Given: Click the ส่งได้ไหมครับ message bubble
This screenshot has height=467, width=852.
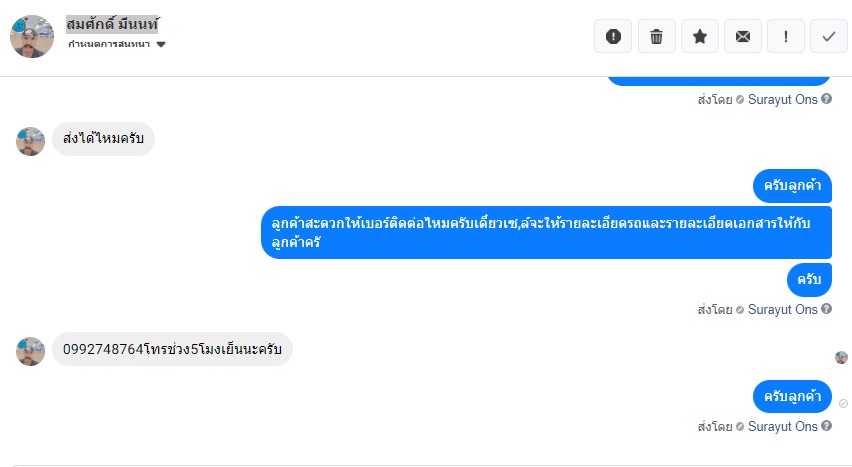Looking at the screenshot, I should point(103,139).
